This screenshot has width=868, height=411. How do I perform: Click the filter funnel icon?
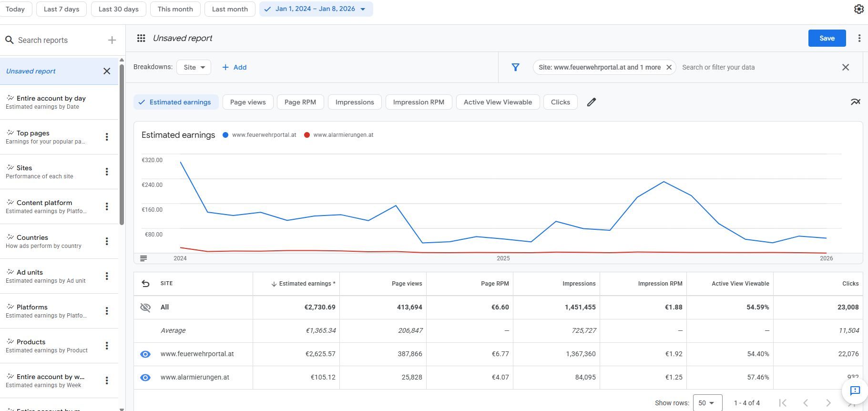point(515,67)
